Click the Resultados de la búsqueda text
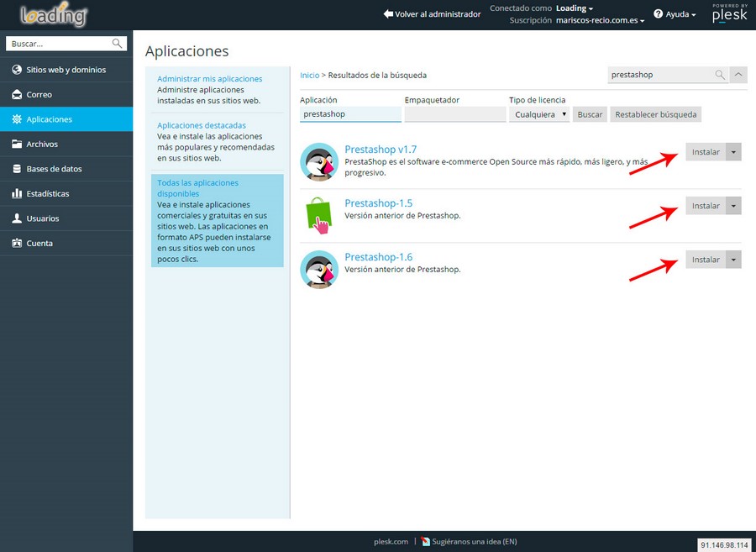 (377, 76)
